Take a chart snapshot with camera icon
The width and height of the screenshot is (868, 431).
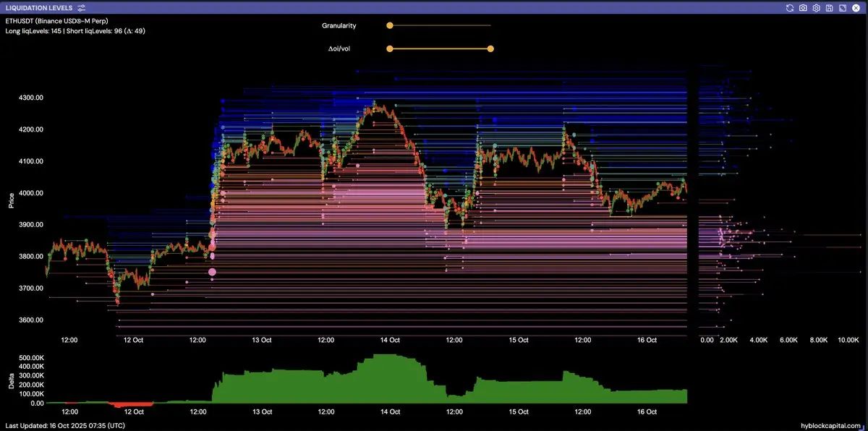803,8
